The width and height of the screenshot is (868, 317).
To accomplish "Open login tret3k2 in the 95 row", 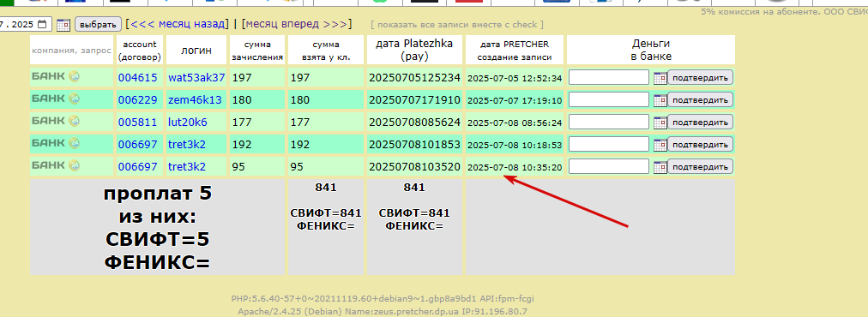I will [187, 166].
